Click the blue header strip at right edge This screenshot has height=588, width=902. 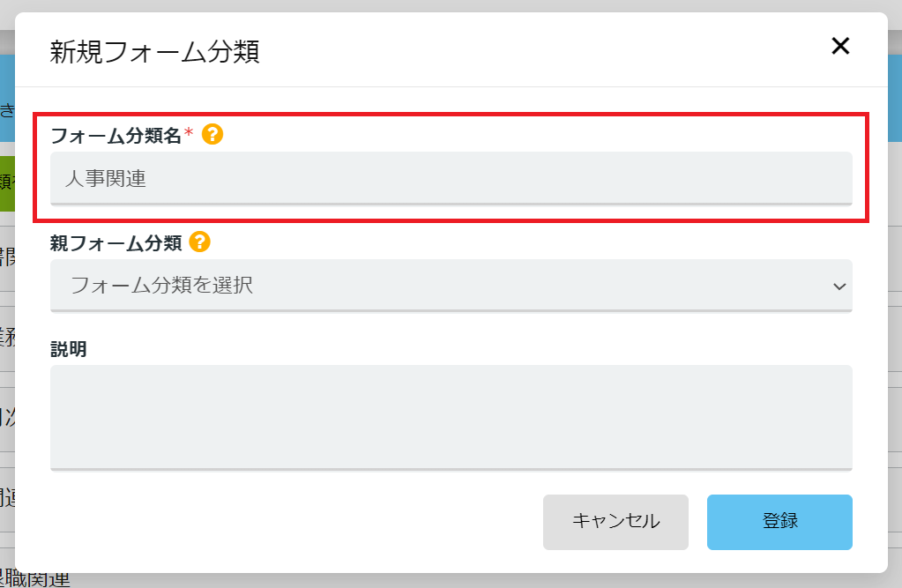[895, 99]
